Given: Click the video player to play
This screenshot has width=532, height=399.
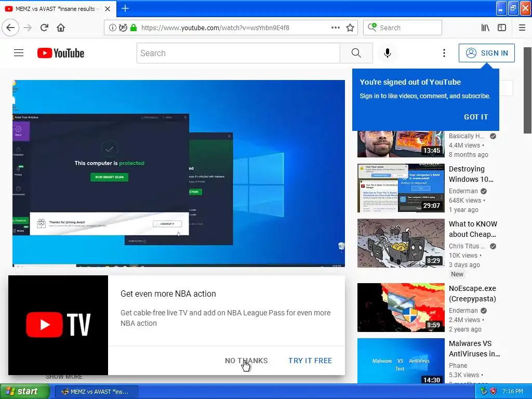Looking at the screenshot, I should (x=179, y=174).
